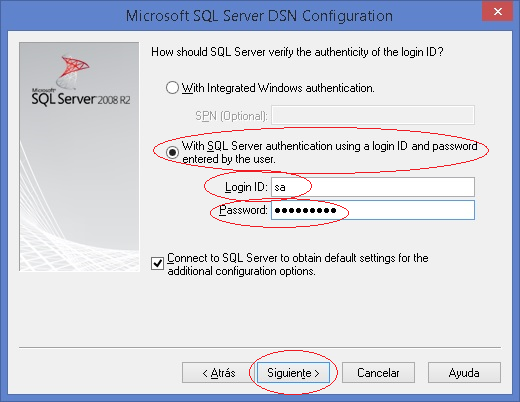Screen dimensions: 520x402
Task: Continue with the Siguiente button
Action: pyautogui.click(x=293, y=373)
